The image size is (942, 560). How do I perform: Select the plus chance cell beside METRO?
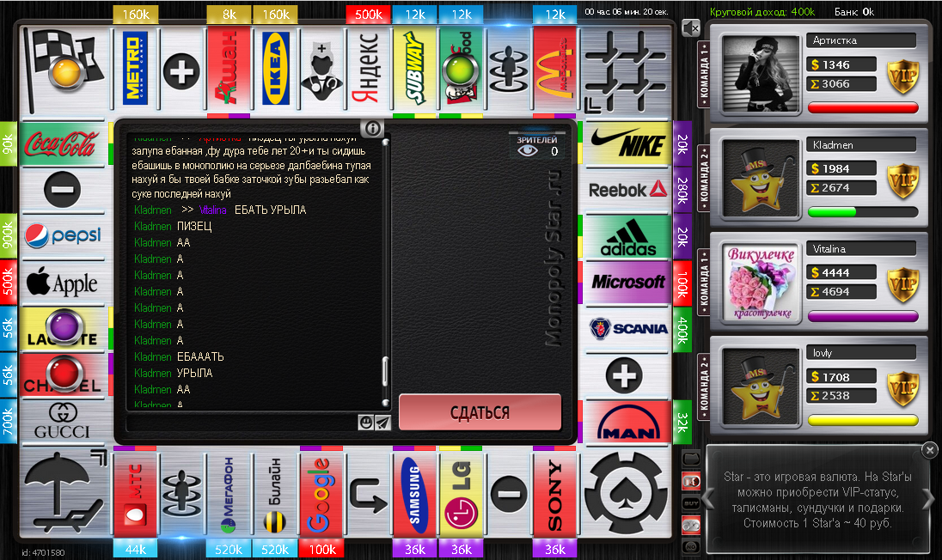point(181,70)
